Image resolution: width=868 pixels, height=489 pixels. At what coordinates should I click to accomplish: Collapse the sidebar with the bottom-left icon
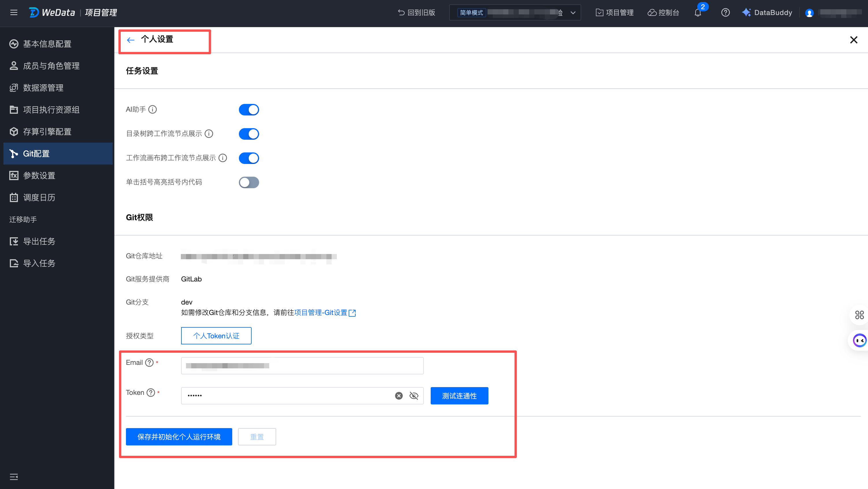point(14,477)
